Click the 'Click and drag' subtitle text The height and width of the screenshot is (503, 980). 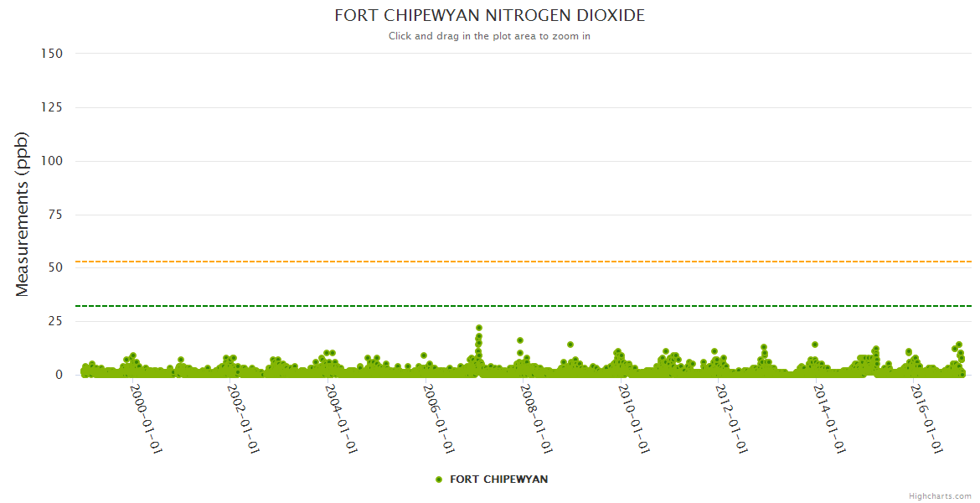pos(489,36)
